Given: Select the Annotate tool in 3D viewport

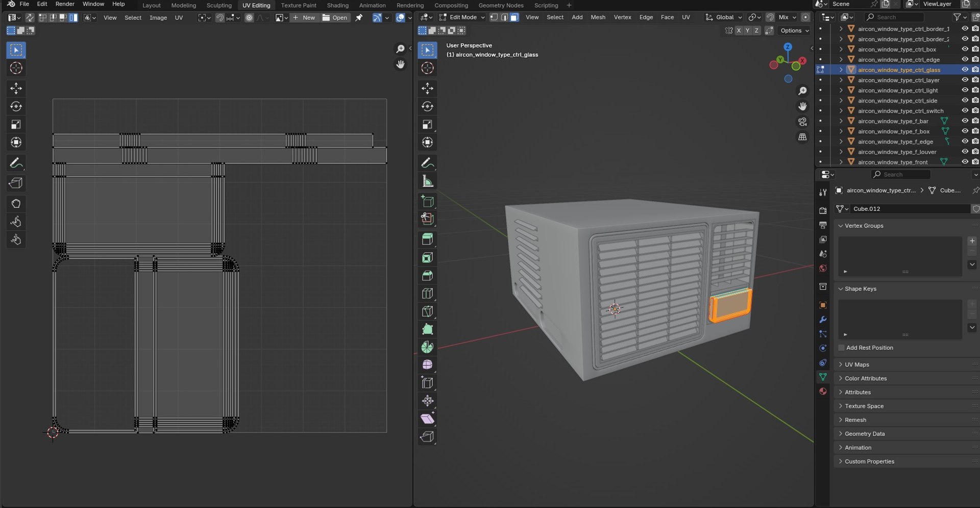Looking at the screenshot, I should click(x=427, y=163).
